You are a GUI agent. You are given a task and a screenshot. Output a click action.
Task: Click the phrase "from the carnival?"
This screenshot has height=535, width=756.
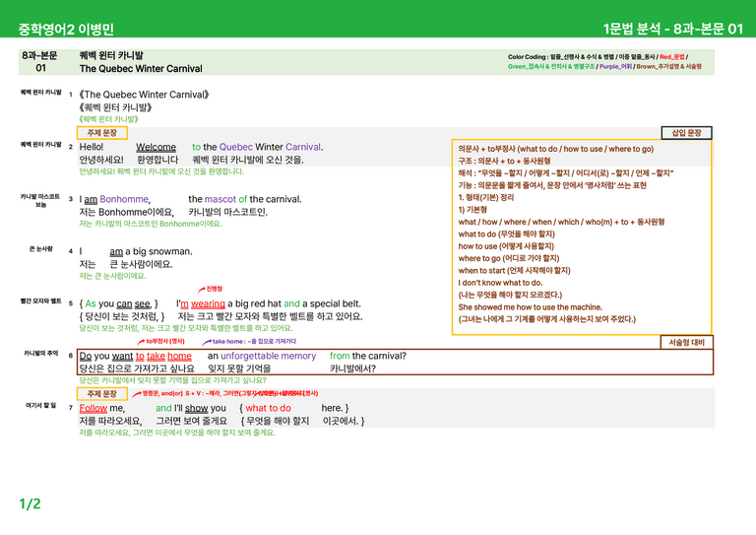point(368,356)
